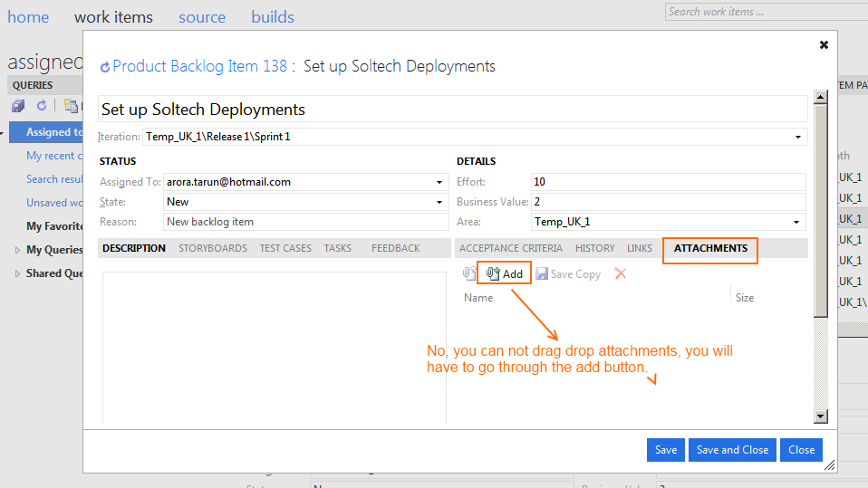Expand the Shared Queries tree node

point(17,273)
